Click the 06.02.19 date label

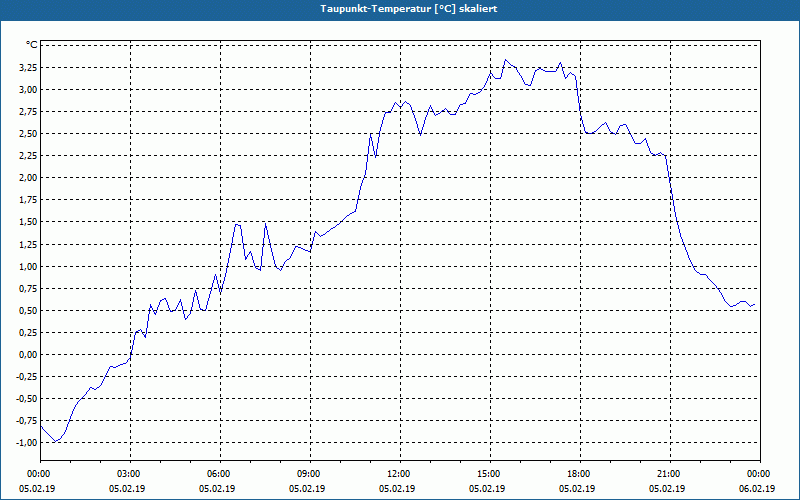tap(757, 488)
